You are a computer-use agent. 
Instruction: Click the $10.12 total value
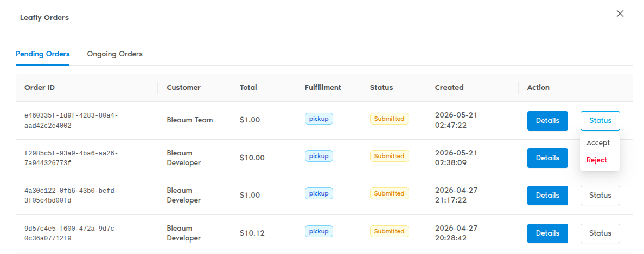click(252, 233)
